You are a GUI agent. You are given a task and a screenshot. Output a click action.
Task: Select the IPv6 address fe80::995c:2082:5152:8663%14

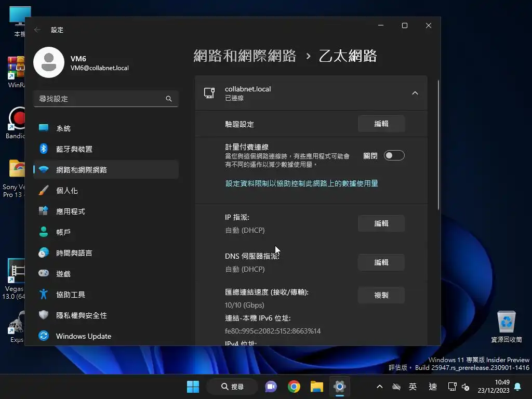(x=273, y=331)
